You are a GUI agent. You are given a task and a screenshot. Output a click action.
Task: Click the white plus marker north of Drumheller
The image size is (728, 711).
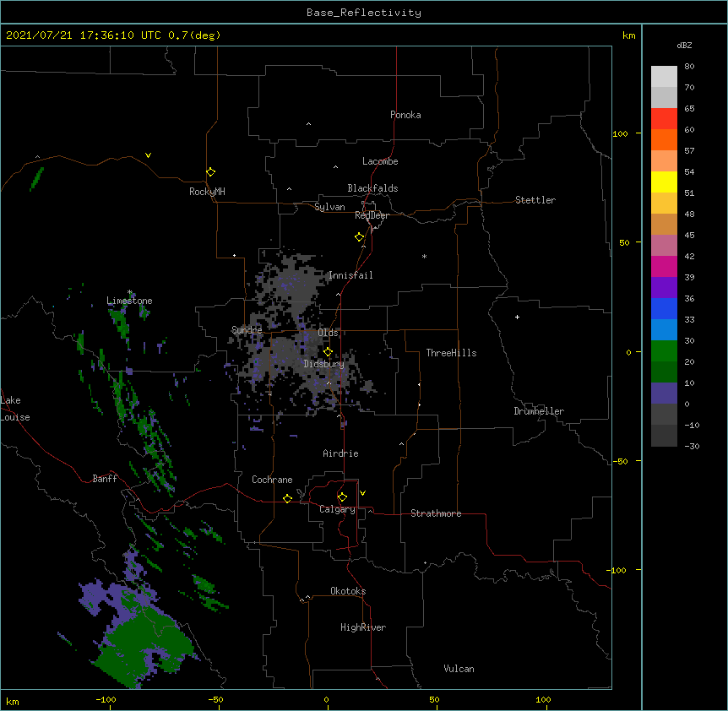click(517, 317)
